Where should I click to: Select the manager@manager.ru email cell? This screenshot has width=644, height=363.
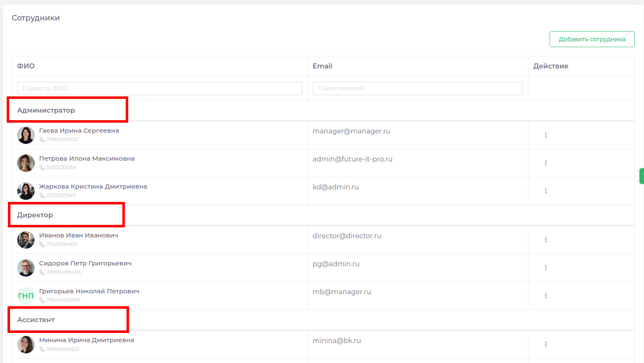pyautogui.click(x=351, y=131)
